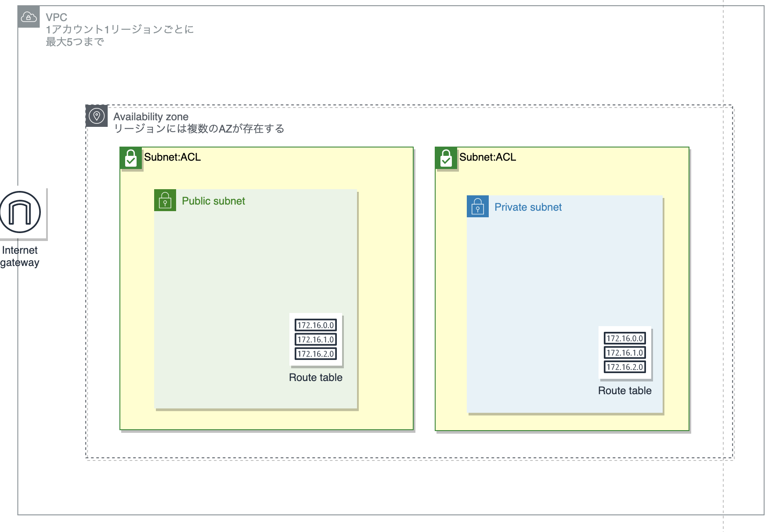Image resolution: width=772 pixels, height=532 pixels.
Task: Select the VPC cloud icon
Action: point(29,17)
